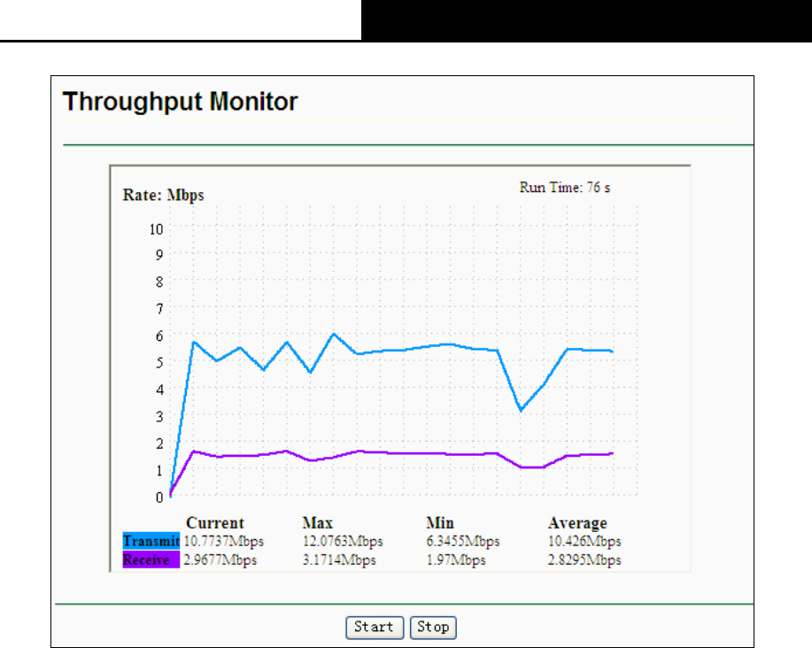Click the Current column header
Image resolution: width=812 pixels, height=648 pixels.
coord(215,523)
